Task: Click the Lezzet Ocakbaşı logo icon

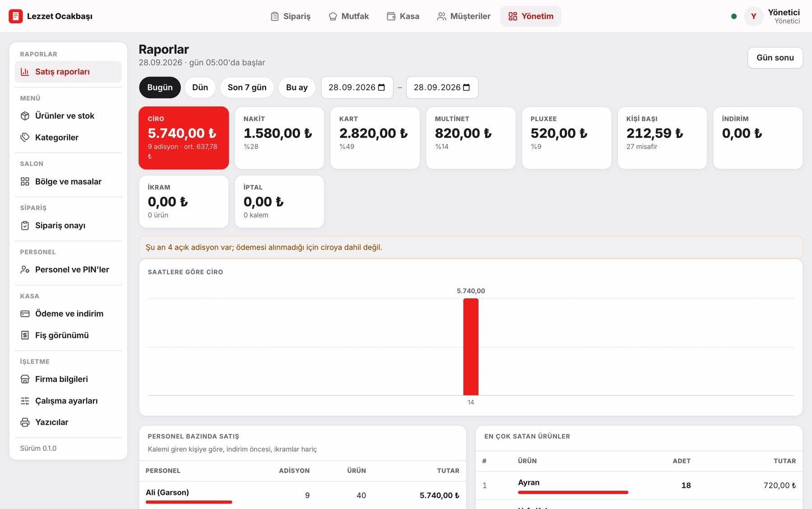Action: 16,16
